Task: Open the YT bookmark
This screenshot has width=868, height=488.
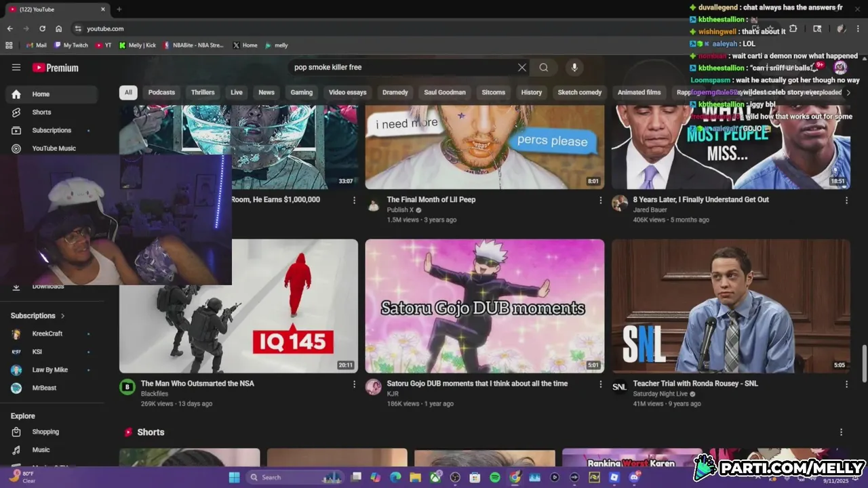Action: 104,45
